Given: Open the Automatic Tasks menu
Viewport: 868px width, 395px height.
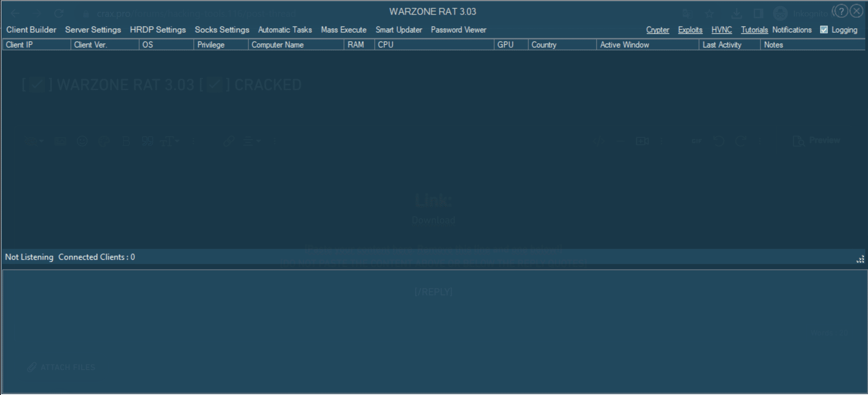Looking at the screenshot, I should coord(285,30).
